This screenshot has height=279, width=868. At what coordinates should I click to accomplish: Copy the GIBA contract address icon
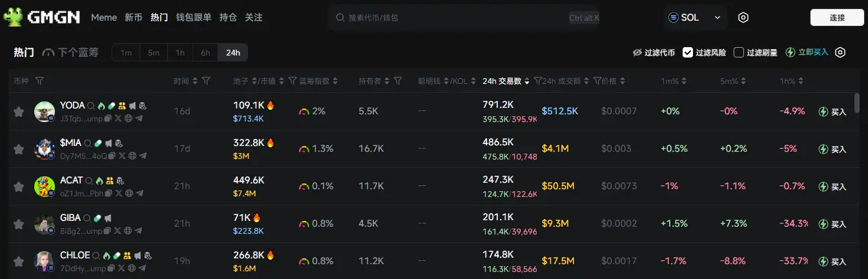[107, 231]
